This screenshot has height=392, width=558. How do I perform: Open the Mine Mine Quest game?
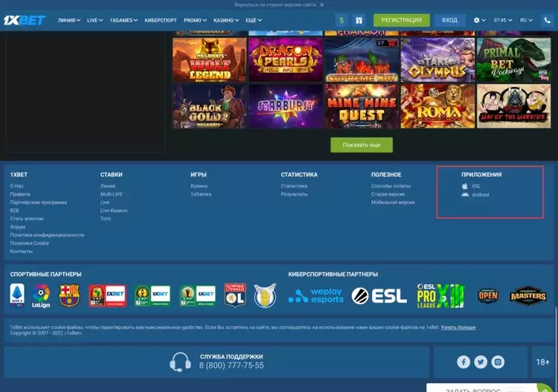click(362, 106)
